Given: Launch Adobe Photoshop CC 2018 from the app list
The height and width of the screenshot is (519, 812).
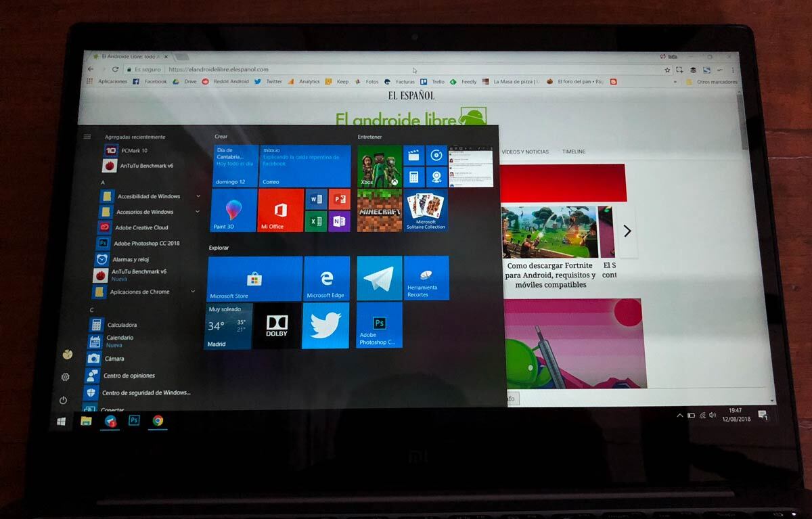Looking at the screenshot, I should coord(139,243).
